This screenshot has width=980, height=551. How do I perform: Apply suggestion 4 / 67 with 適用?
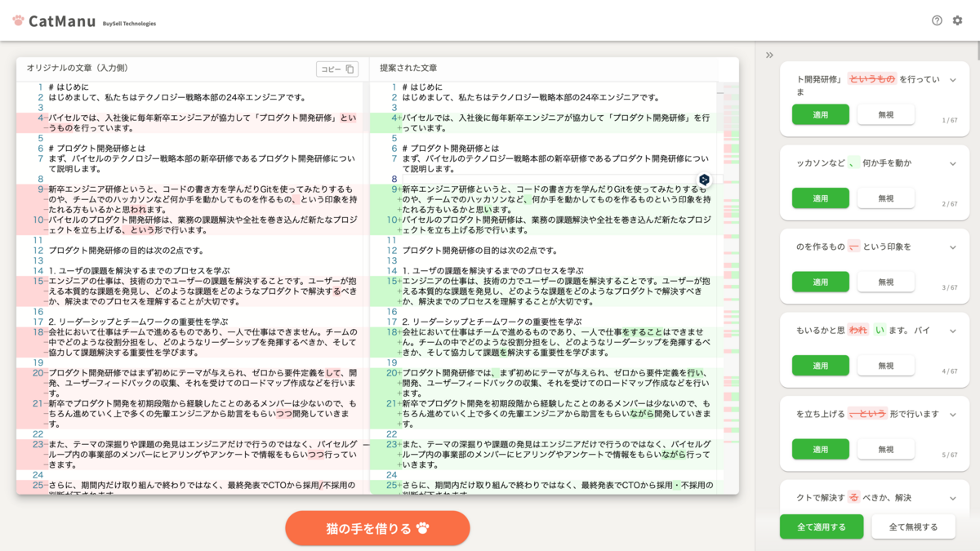tap(821, 366)
